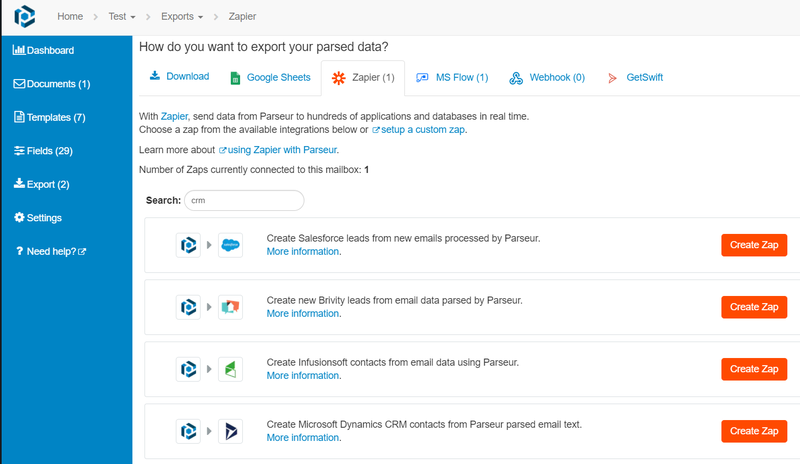This screenshot has width=800, height=464.
Task: Click the Brivity app icon
Action: pos(230,307)
